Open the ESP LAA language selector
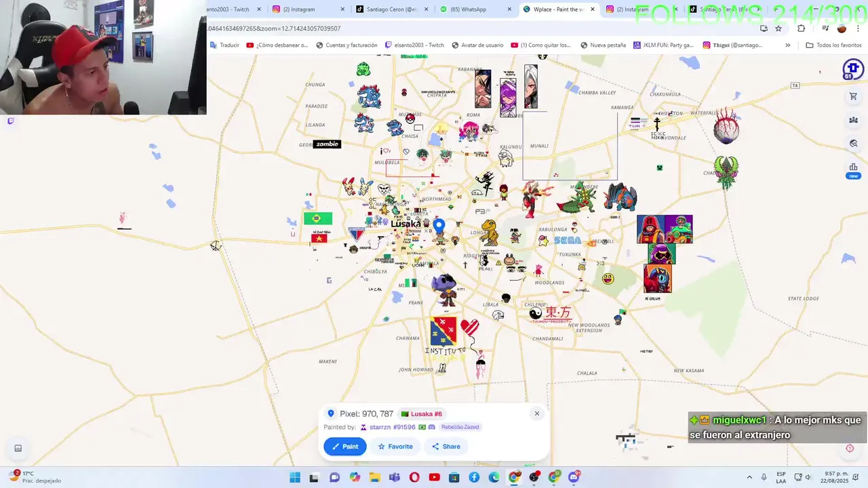Screen dimensions: 868x488 781,477
